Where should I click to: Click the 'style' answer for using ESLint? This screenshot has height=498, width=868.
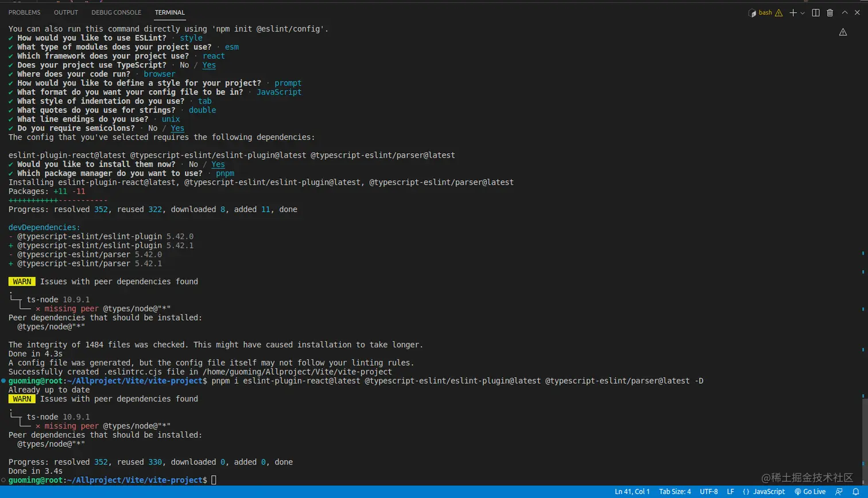tap(191, 38)
